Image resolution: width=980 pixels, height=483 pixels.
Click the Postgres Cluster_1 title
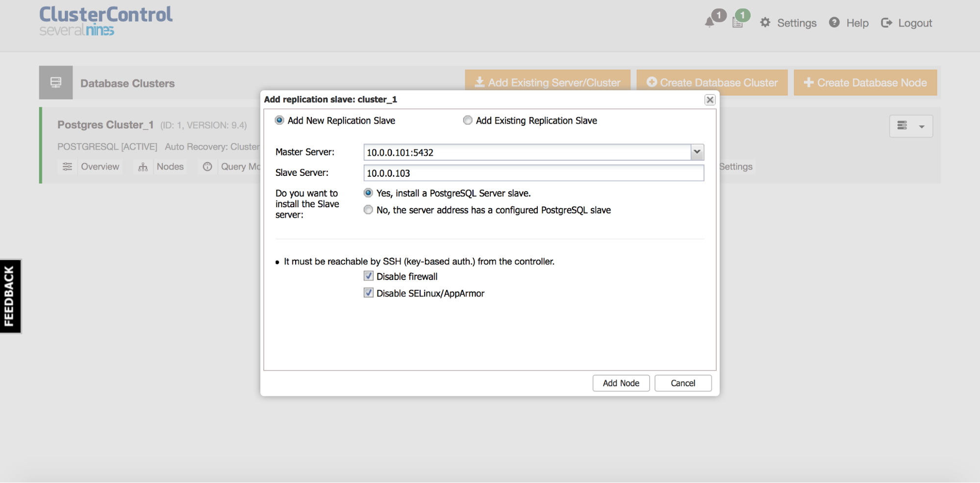point(105,125)
